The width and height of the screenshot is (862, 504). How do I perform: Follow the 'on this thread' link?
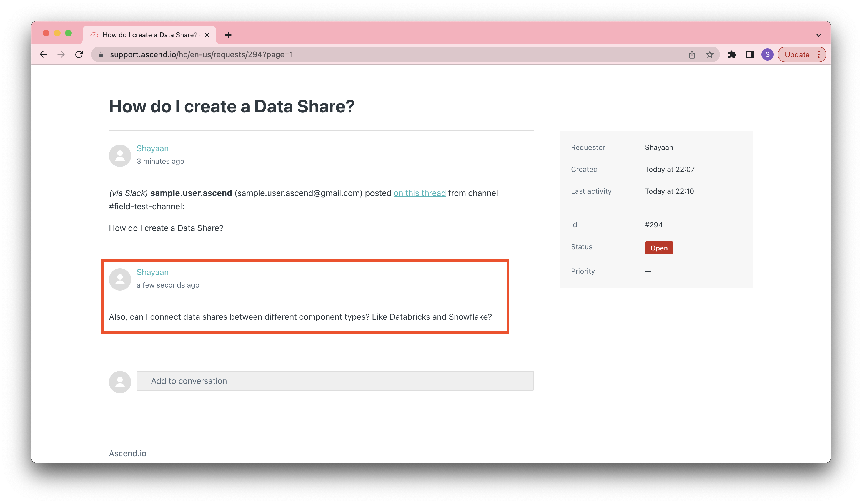pos(420,193)
